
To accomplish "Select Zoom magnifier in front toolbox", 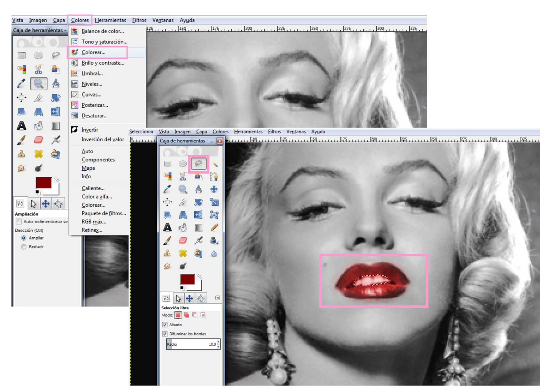I will click(x=183, y=189).
